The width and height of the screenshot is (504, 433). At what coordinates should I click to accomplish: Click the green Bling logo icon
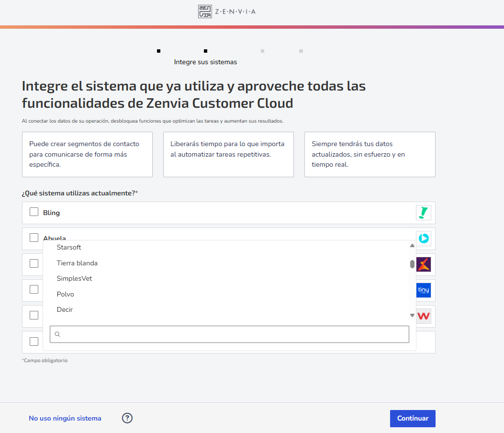click(423, 213)
